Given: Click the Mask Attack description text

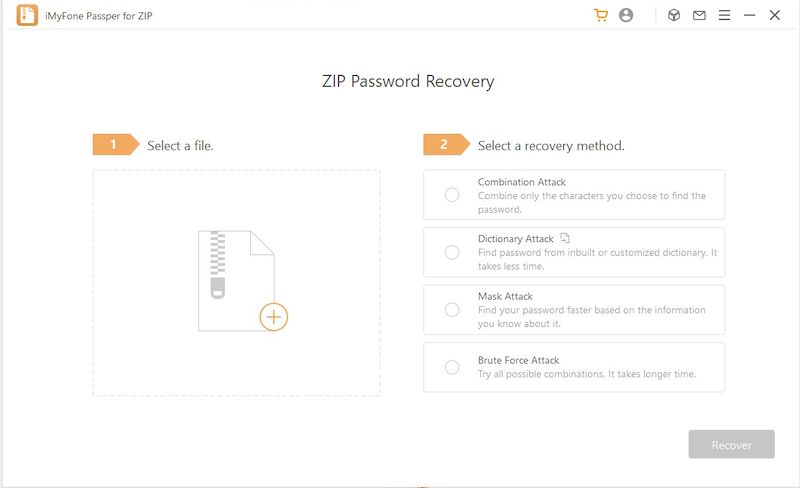Looking at the screenshot, I should pyautogui.click(x=591, y=316).
